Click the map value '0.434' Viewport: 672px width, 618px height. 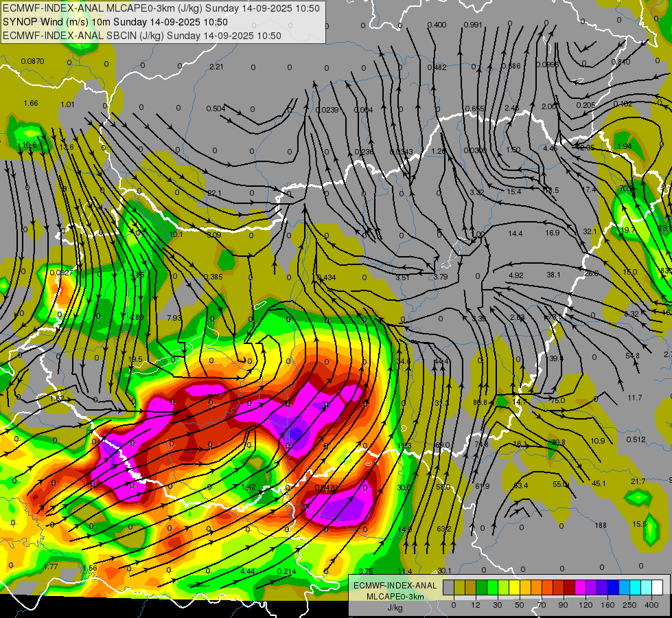pyautogui.click(x=326, y=277)
